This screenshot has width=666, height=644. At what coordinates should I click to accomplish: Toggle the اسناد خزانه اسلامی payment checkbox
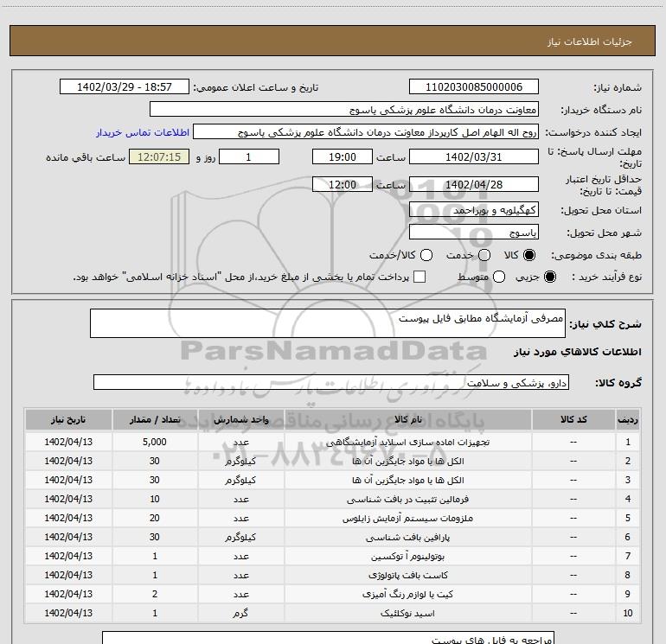419,277
